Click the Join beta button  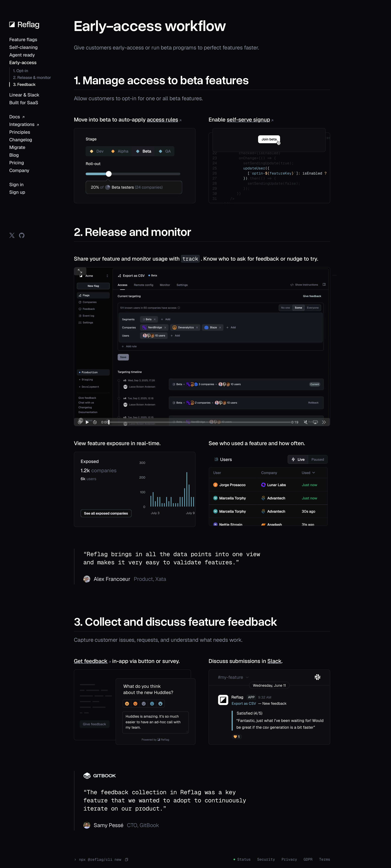pos(269,139)
